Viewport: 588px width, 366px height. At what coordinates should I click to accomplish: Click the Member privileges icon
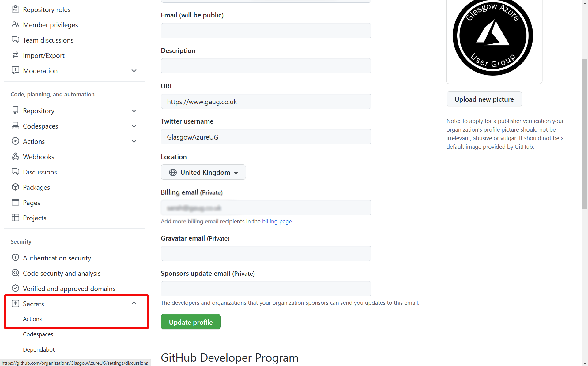click(15, 24)
